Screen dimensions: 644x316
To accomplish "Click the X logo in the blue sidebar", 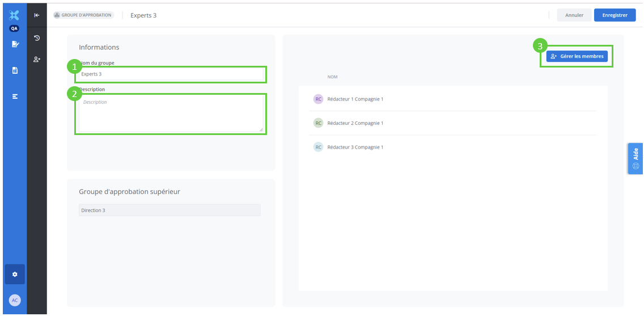I will [x=15, y=15].
